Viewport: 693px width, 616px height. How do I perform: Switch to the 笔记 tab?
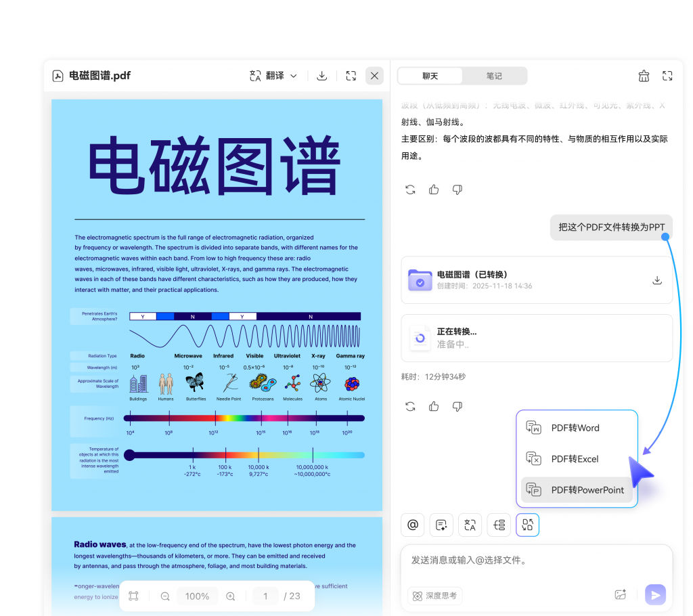coord(495,75)
